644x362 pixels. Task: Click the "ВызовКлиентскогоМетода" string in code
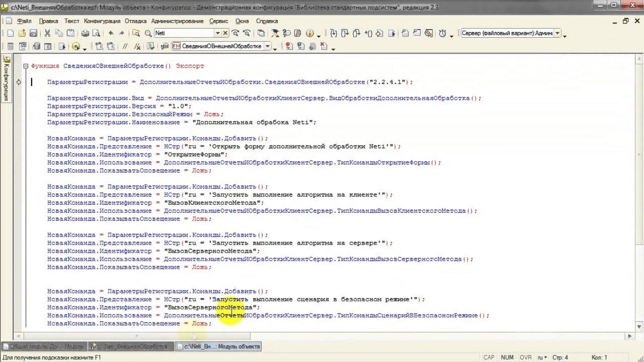point(212,203)
